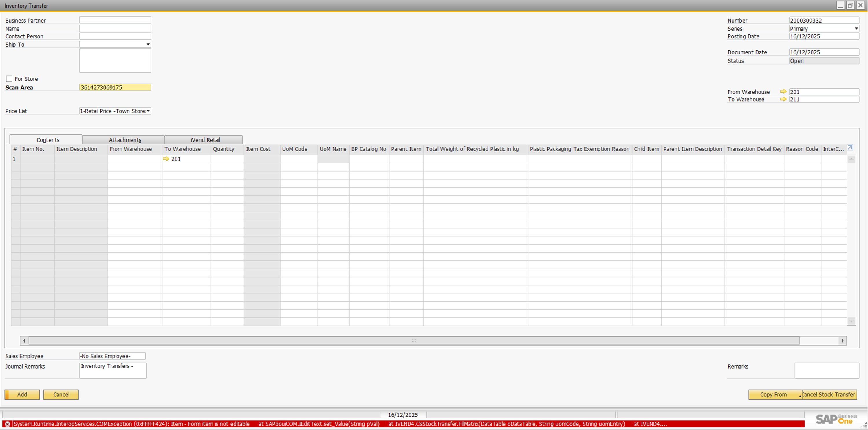Open the Price List dropdown
Viewport: 868px width, 430px height.
148,111
